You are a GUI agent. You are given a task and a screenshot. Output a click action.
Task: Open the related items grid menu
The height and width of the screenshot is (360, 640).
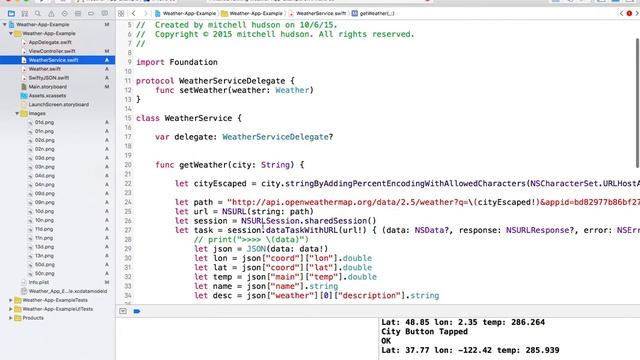(x=121, y=13)
